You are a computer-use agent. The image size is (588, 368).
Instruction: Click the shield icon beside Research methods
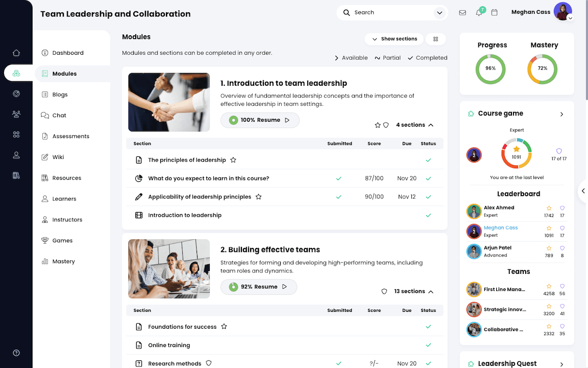tap(209, 363)
